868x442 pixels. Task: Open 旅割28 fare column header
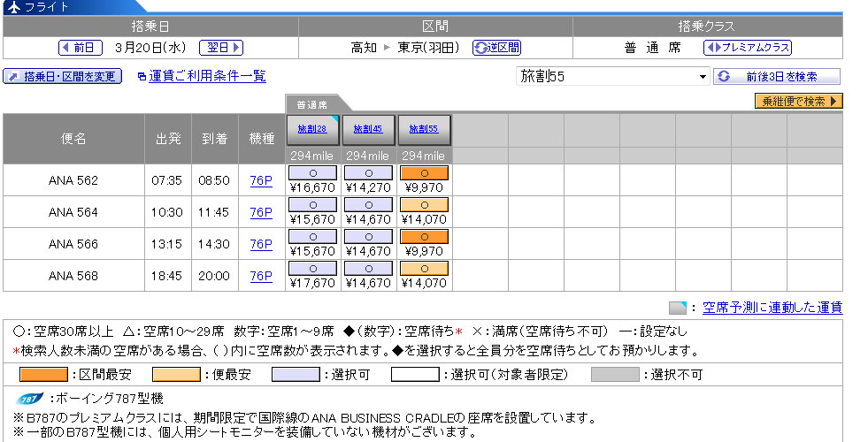(312, 129)
